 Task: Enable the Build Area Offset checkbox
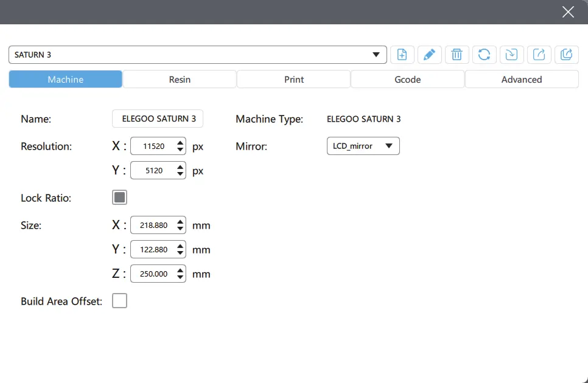coord(120,301)
